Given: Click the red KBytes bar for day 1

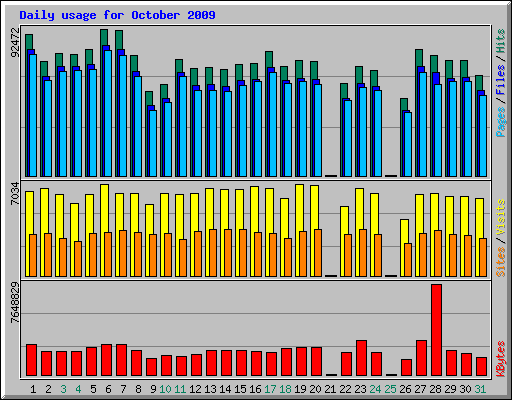Looking at the screenshot, I should pyautogui.click(x=31, y=360).
